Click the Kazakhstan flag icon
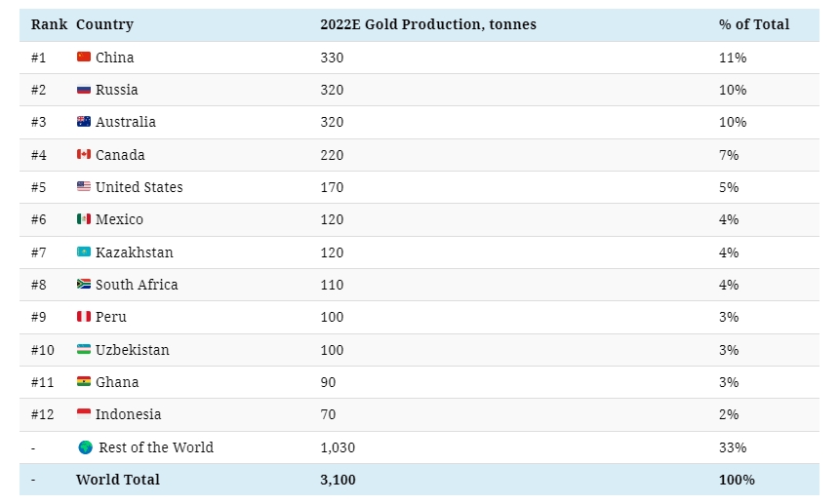839x504 pixels. pyautogui.click(x=84, y=252)
